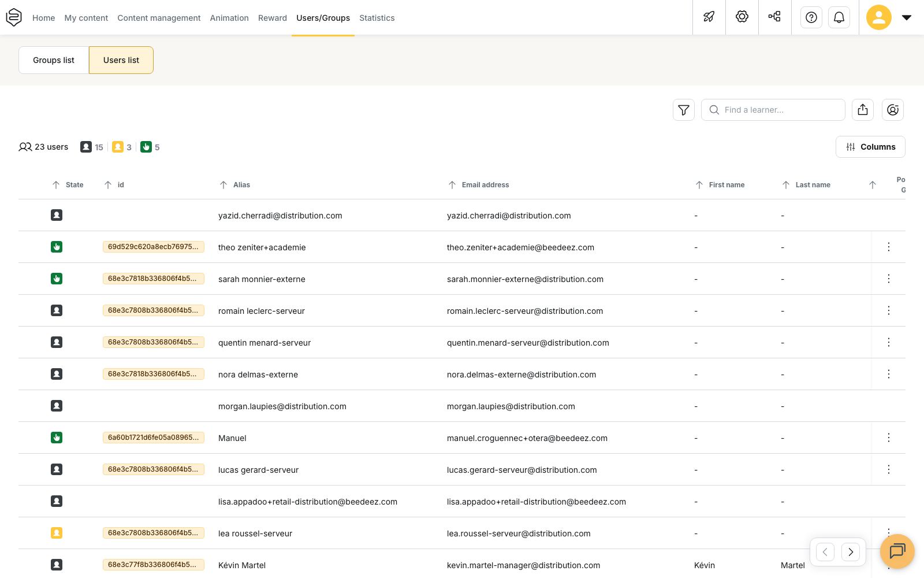
Task: Go to the Animation section
Action: click(x=229, y=18)
